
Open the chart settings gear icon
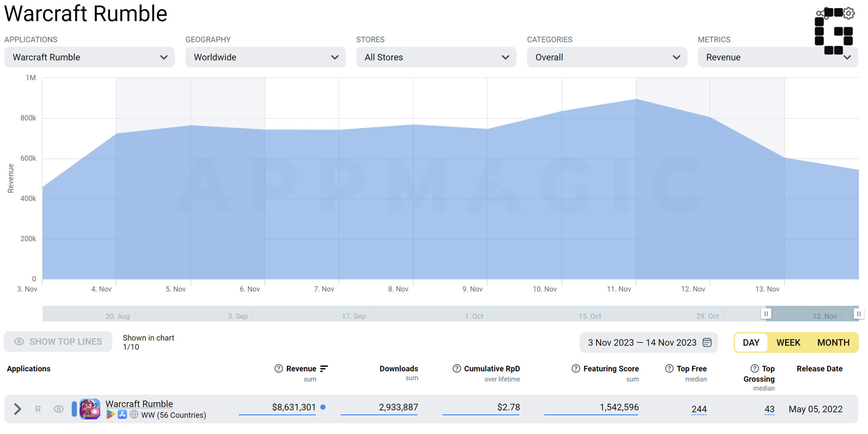[849, 13]
